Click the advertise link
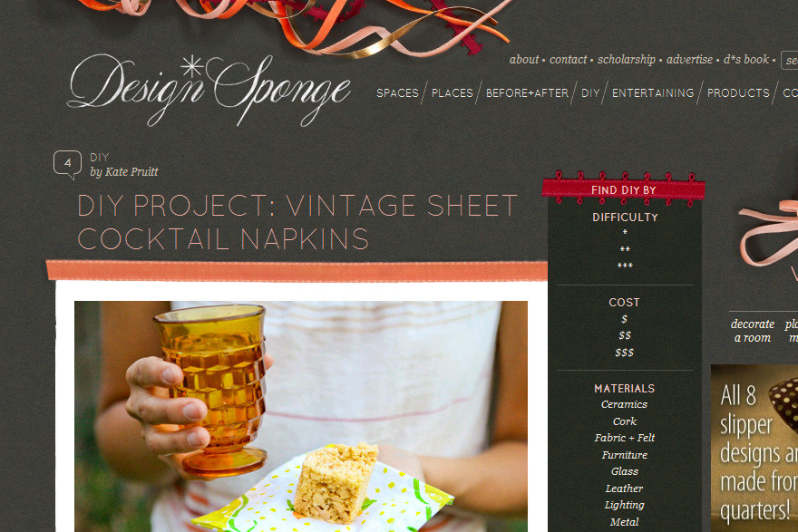Viewport: 798px width, 532px height. click(689, 60)
